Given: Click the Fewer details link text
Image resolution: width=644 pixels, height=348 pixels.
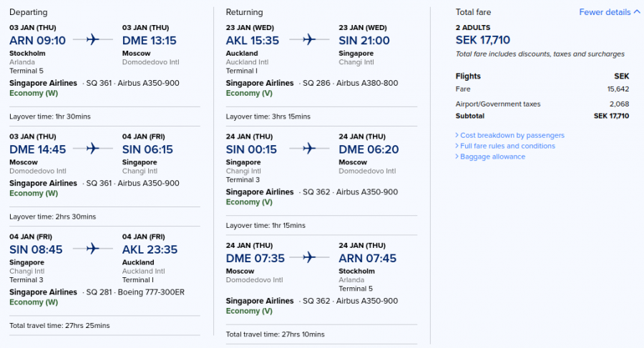Looking at the screenshot, I should (605, 12).
